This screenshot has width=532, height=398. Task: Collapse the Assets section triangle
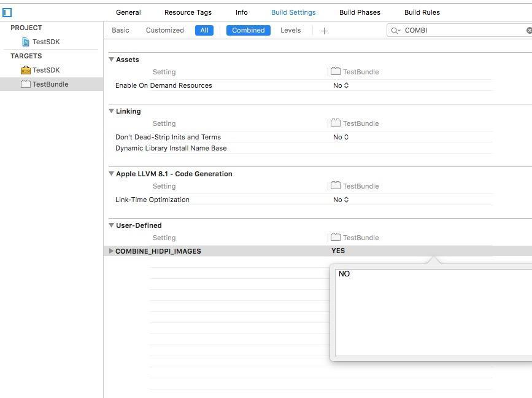click(x=111, y=60)
